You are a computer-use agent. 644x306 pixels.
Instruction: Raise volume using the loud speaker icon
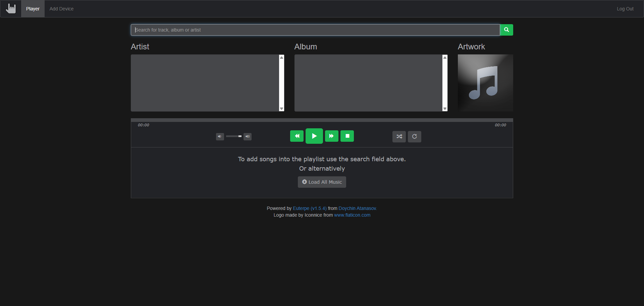pos(248,136)
